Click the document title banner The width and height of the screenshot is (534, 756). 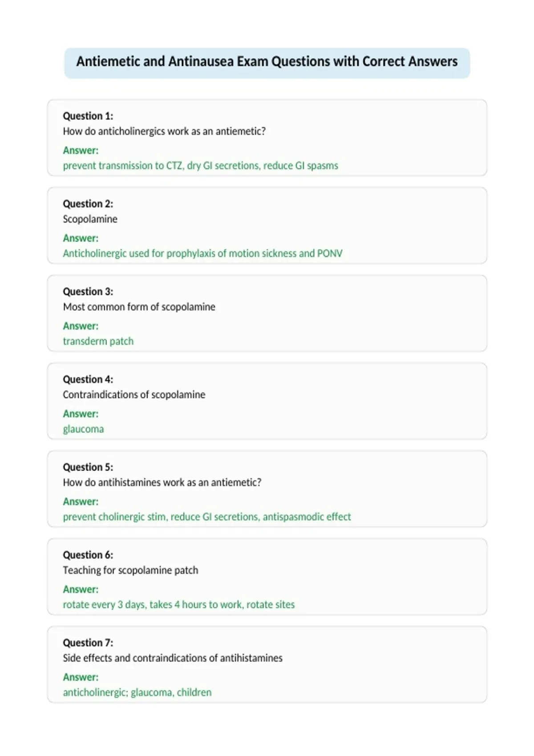pos(267,63)
